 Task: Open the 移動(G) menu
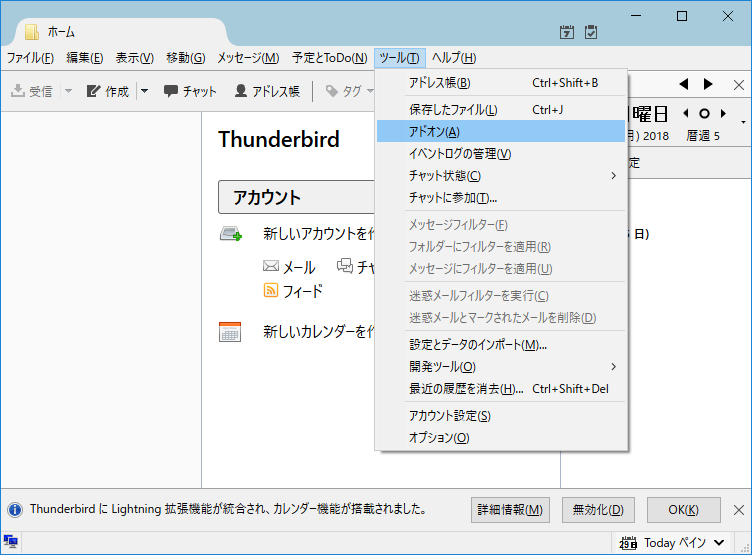point(186,58)
